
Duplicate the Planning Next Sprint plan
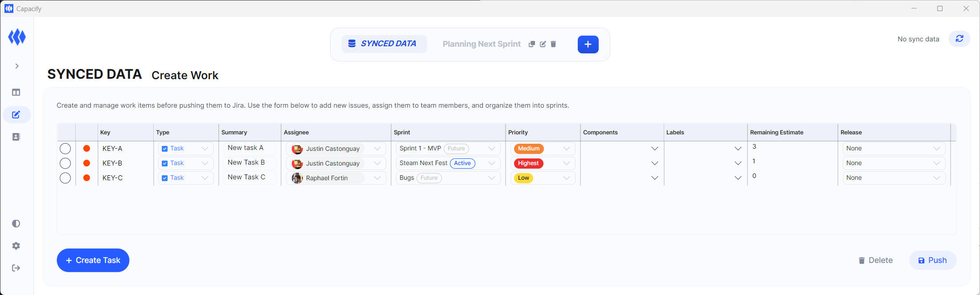click(532, 44)
